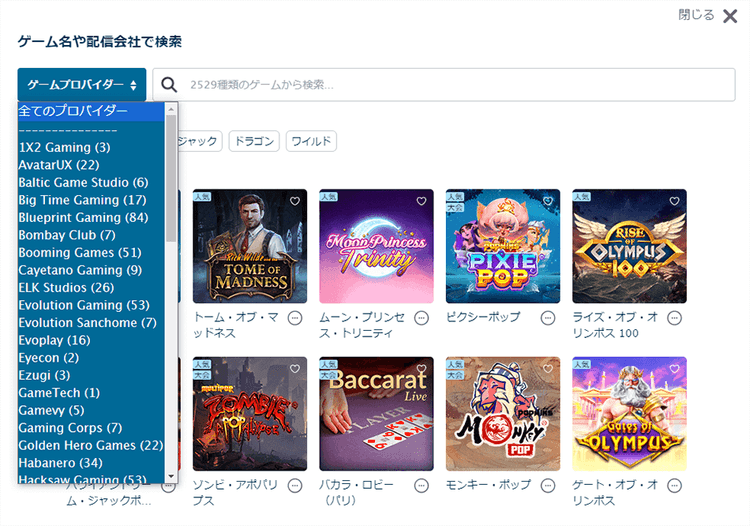The image size is (750, 526).
Task: Favorite Moon Princess Trinity with heart icon
Action: pyautogui.click(x=421, y=201)
